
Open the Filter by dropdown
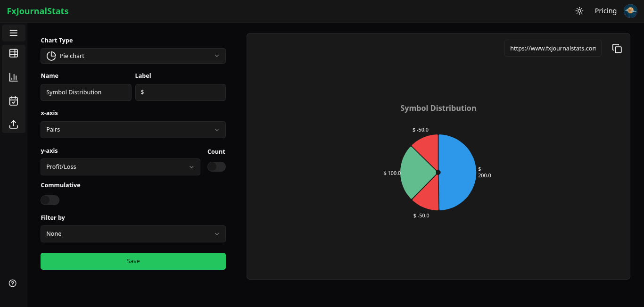click(133, 234)
